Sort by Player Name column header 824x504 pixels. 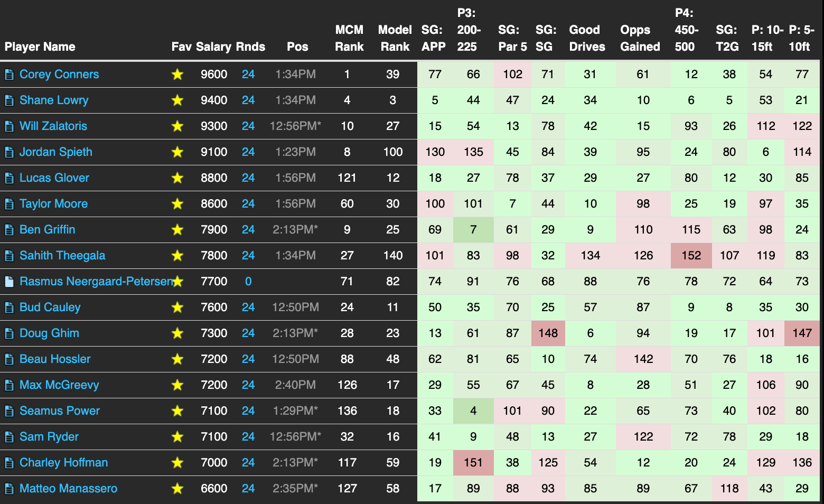(40, 46)
